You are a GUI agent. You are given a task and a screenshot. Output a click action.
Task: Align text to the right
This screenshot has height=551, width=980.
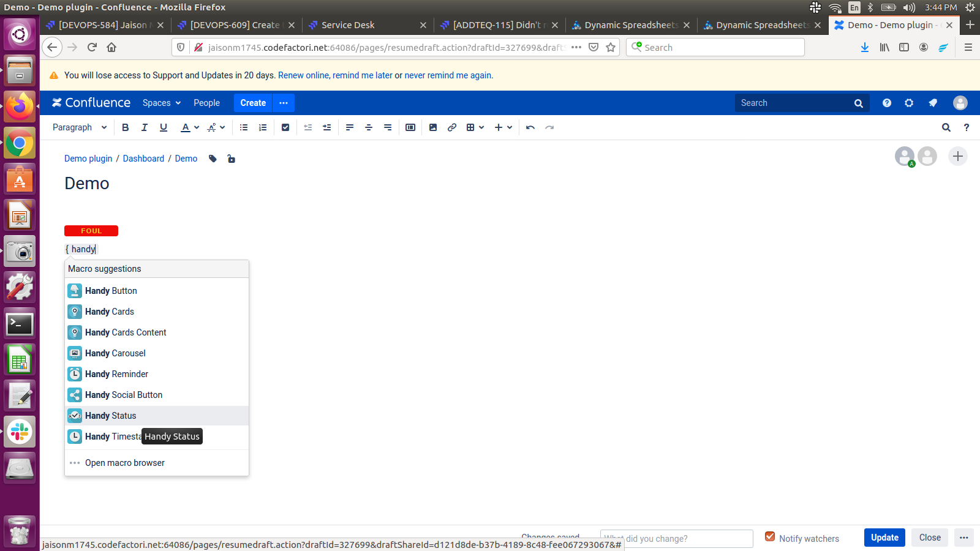point(388,127)
